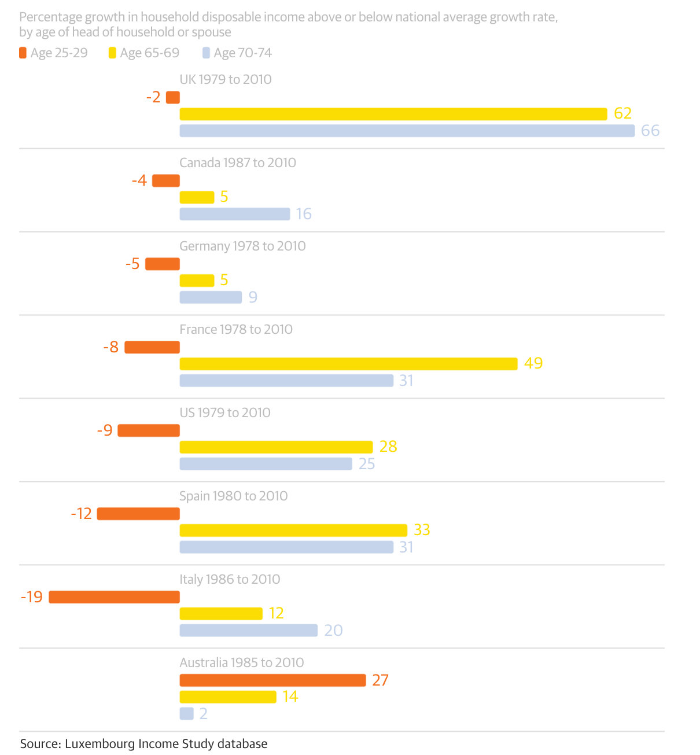
Task: Click the 'Australia 1985 to 2010' heading
Action: [x=241, y=663]
